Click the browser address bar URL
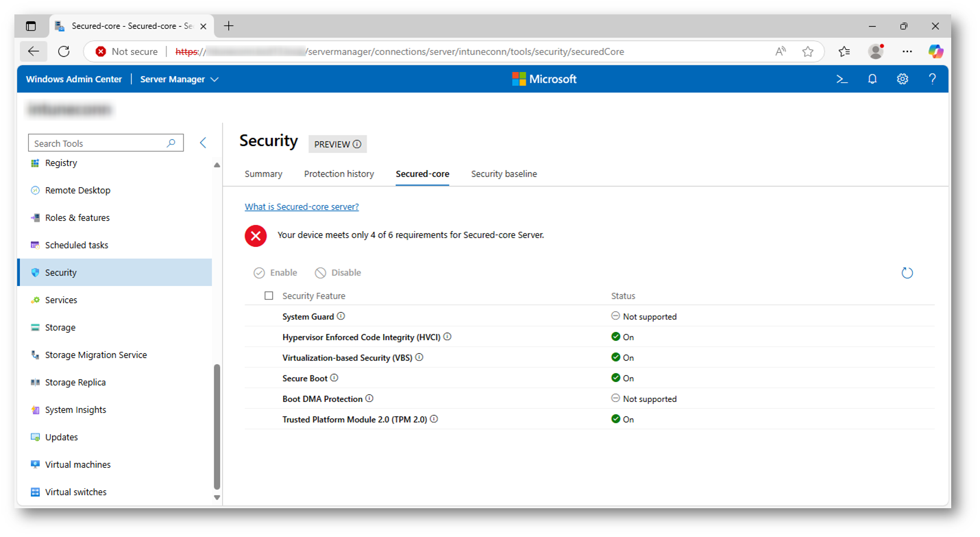Image resolution: width=980 pixels, height=537 pixels. (400, 51)
